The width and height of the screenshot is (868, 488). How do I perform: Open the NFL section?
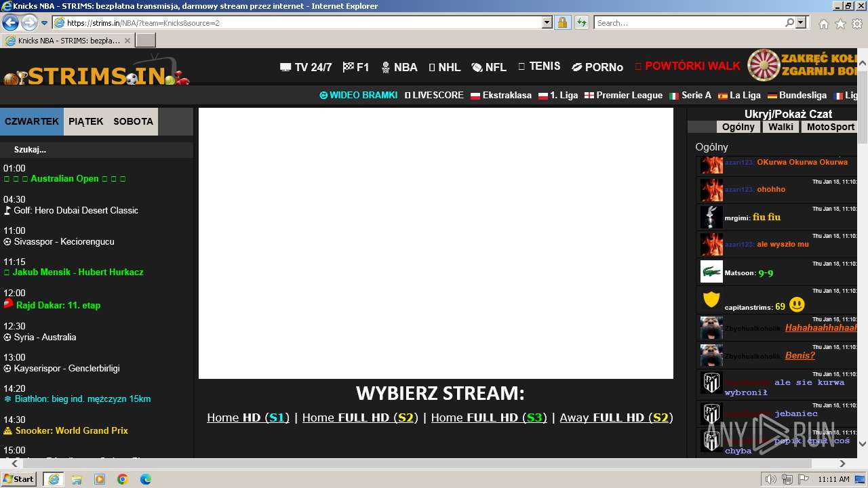pos(489,67)
